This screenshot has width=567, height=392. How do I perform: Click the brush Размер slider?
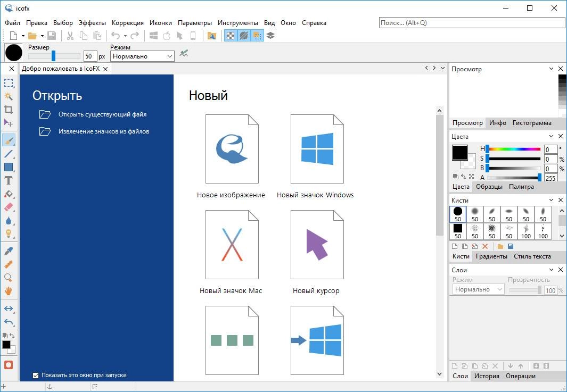point(54,56)
